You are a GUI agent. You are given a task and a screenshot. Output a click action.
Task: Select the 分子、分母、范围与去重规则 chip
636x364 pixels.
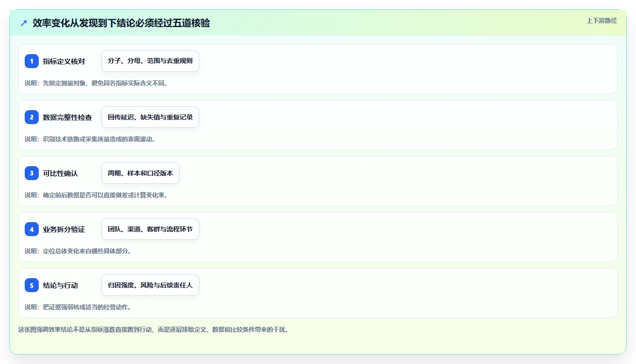[150, 61]
